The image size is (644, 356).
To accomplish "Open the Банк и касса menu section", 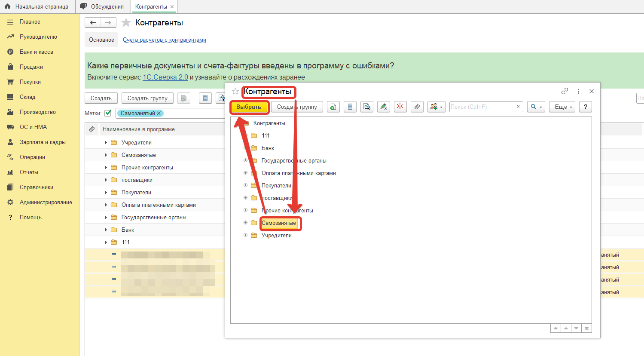I will pyautogui.click(x=37, y=52).
